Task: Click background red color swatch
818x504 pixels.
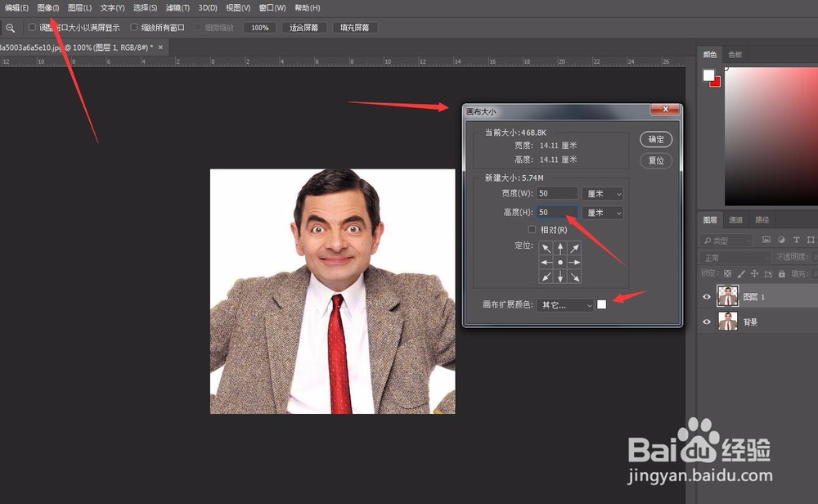Action: (717, 83)
